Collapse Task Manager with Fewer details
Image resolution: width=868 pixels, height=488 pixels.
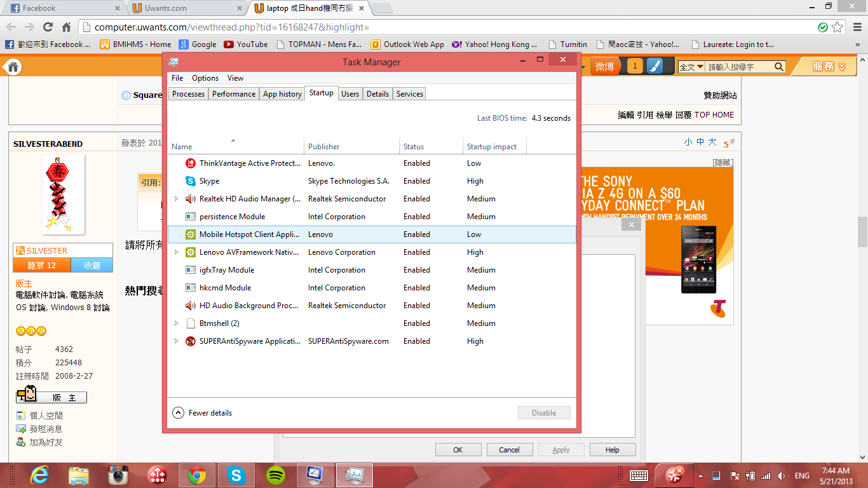click(202, 413)
